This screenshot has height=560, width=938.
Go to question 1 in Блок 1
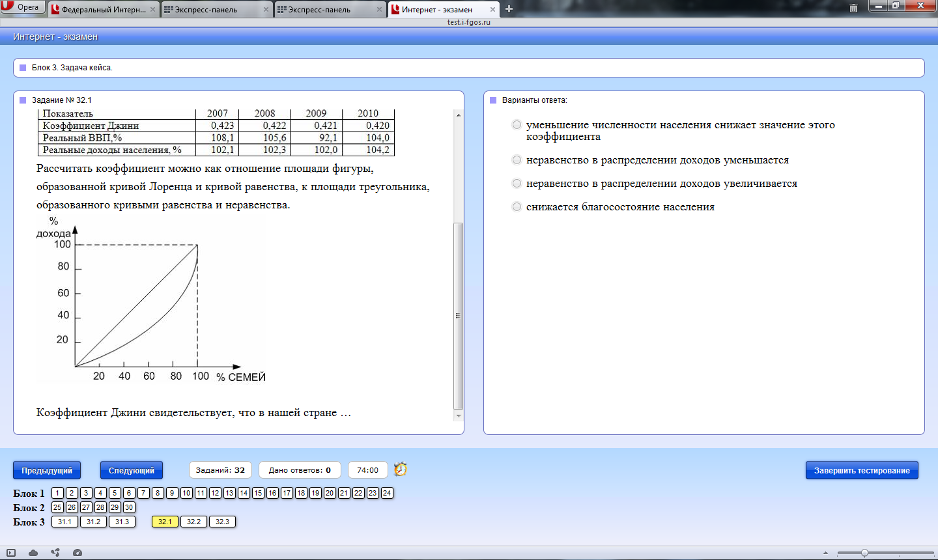57,493
